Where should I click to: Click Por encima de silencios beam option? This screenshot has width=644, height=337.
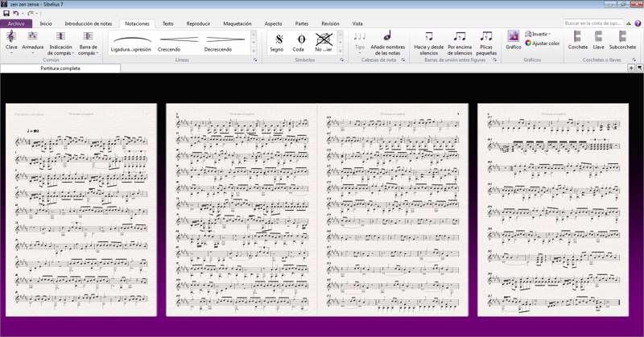[460, 43]
